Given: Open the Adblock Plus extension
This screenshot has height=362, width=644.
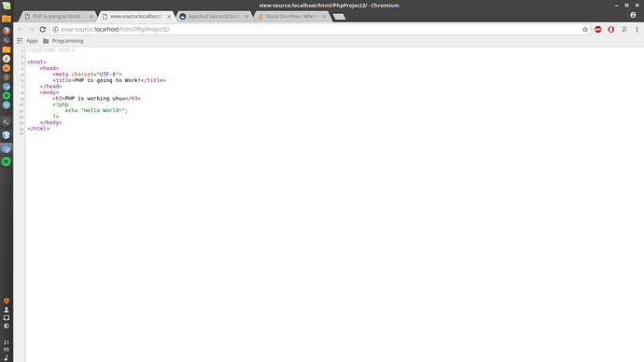Looking at the screenshot, I should [598, 29].
